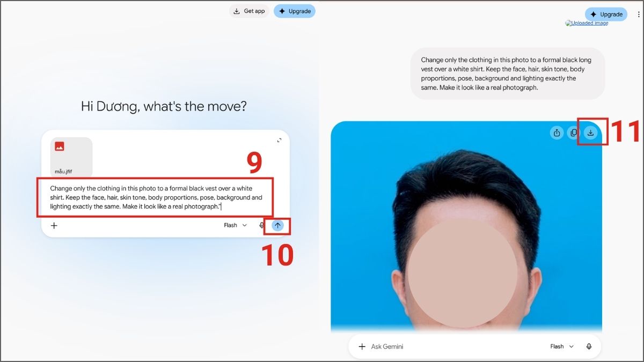
Task: Open the Uploaded image link
Action: [x=587, y=23]
